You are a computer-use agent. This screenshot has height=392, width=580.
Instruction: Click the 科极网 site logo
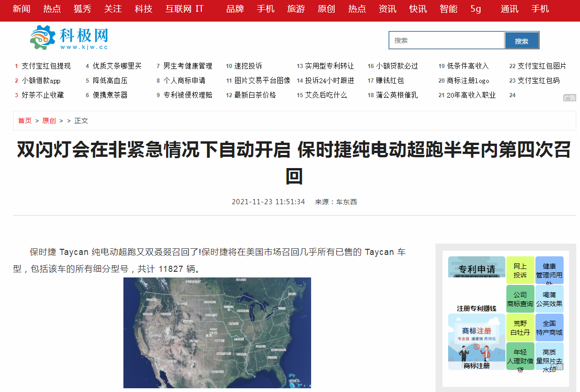click(69, 38)
